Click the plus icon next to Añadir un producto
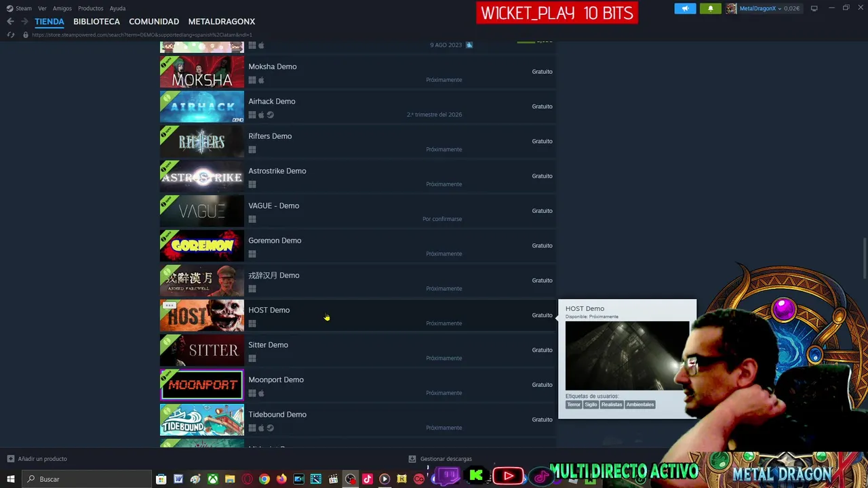This screenshot has height=488, width=868. [x=10, y=459]
